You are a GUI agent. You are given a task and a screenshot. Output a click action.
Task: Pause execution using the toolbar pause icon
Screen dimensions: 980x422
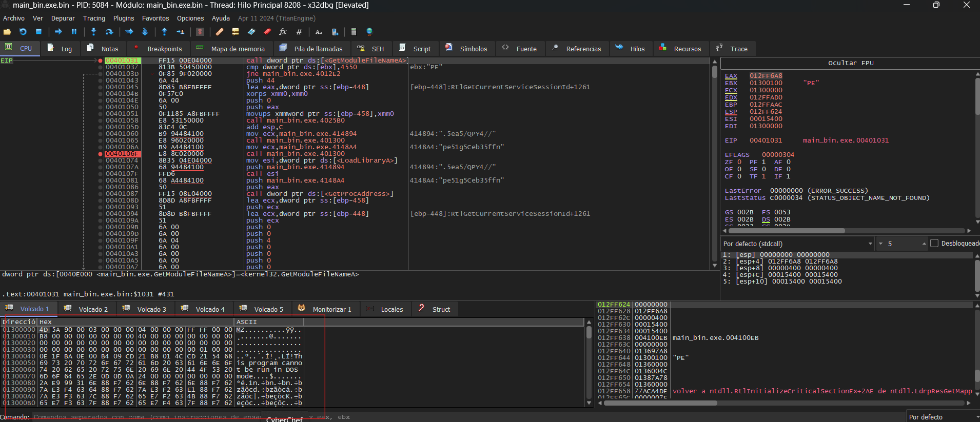coord(74,32)
